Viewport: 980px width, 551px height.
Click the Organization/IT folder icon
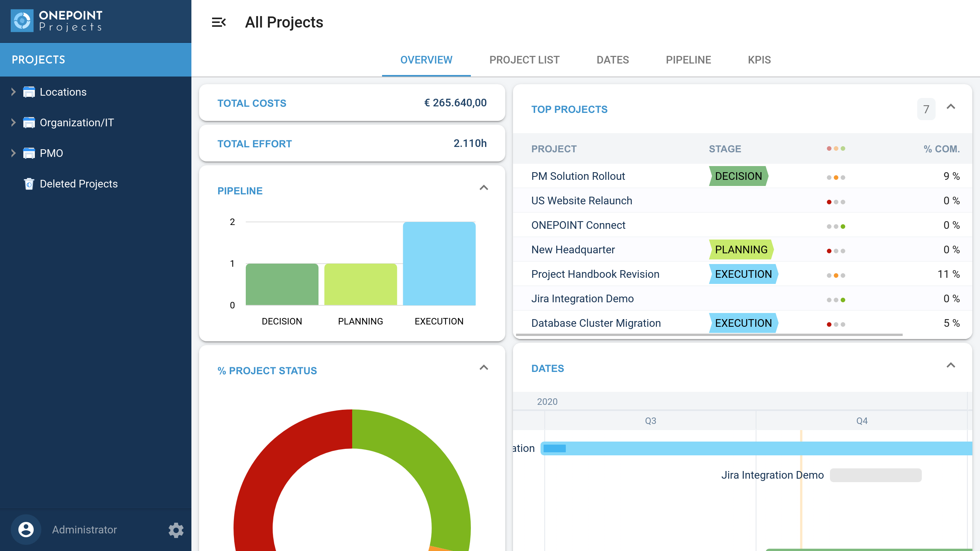[28, 122]
